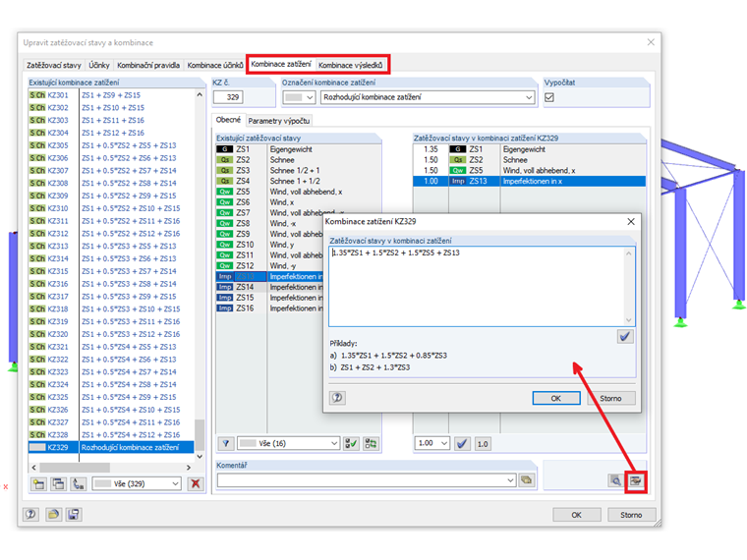The width and height of the screenshot is (747, 560).
Task: Switch to Kombinace výsledků tab
Action: click(351, 65)
